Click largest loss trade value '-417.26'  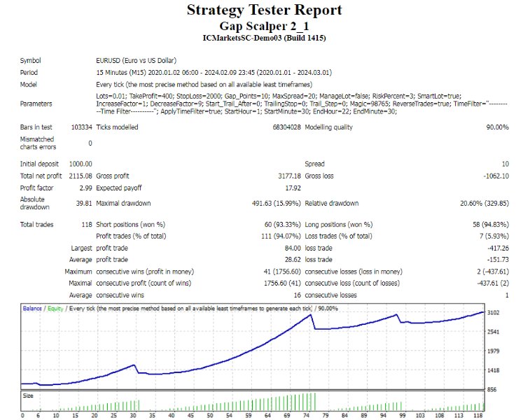(498, 248)
